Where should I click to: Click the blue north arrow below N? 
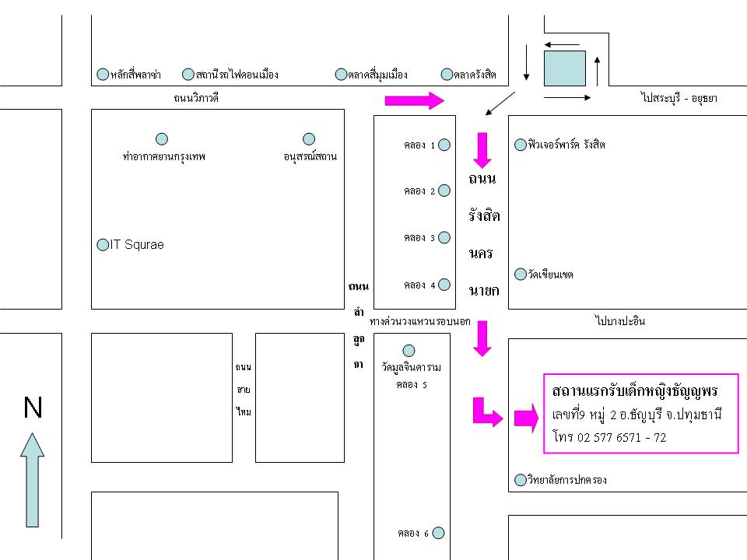[x=33, y=480]
